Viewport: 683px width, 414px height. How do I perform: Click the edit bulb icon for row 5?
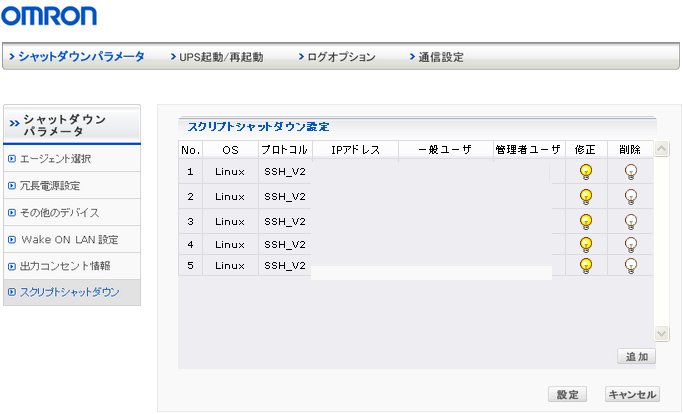pos(586,265)
